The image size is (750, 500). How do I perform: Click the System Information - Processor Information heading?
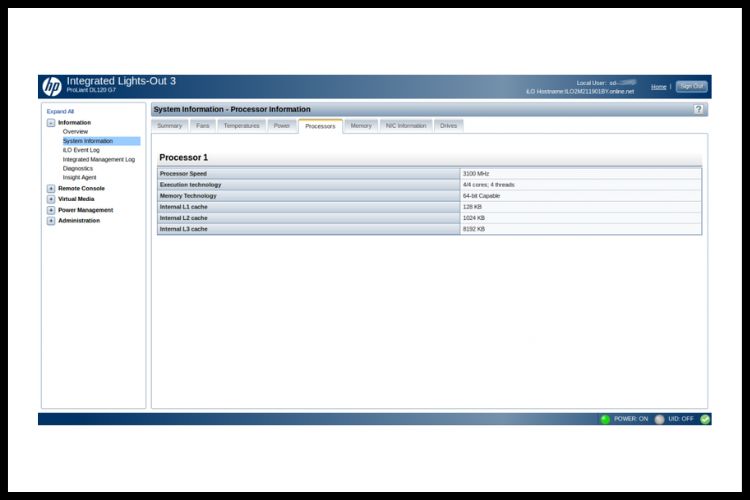(x=232, y=110)
